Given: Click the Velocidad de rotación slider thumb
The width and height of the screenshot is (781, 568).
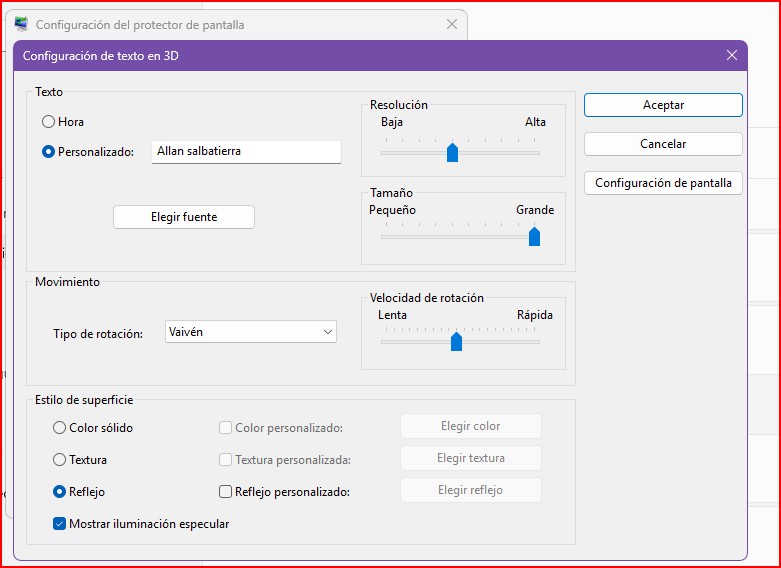Looking at the screenshot, I should pos(456,342).
